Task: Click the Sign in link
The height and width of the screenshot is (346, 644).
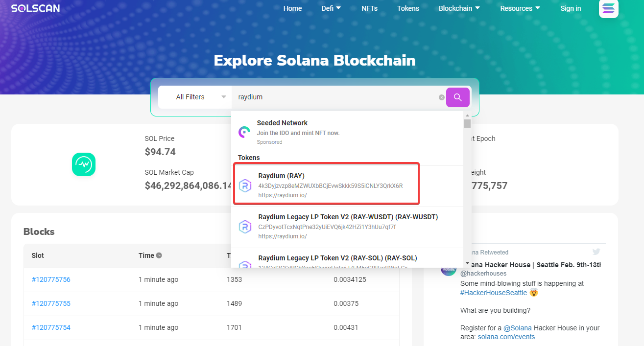Action: point(571,8)
